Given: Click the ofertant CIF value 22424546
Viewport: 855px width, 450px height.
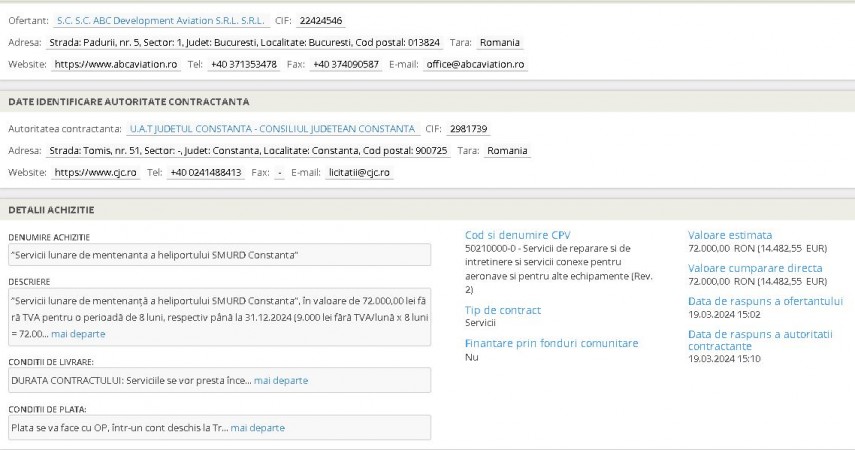Looking at the screenshot, I should coord(321,21).
